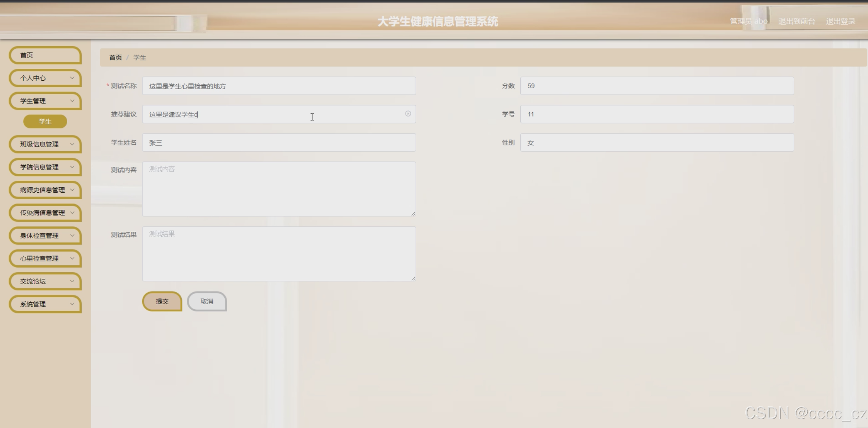This screenshot has height=428, width=868.
Task: Expand 班级信息管理 sidebar menu
Action: [45, 144]
